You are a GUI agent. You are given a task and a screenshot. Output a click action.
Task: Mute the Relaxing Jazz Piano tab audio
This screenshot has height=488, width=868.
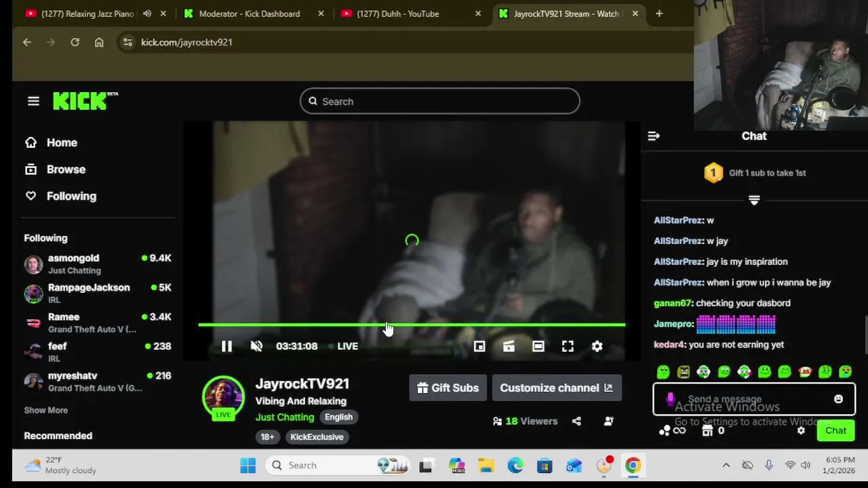click(147, 14)
